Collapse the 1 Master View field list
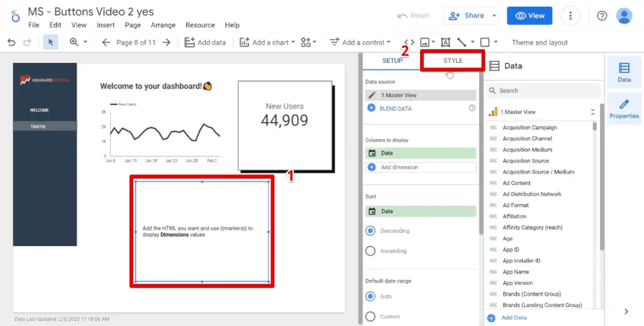The height and width of the screenshot is (326, 644). [592, 112]
